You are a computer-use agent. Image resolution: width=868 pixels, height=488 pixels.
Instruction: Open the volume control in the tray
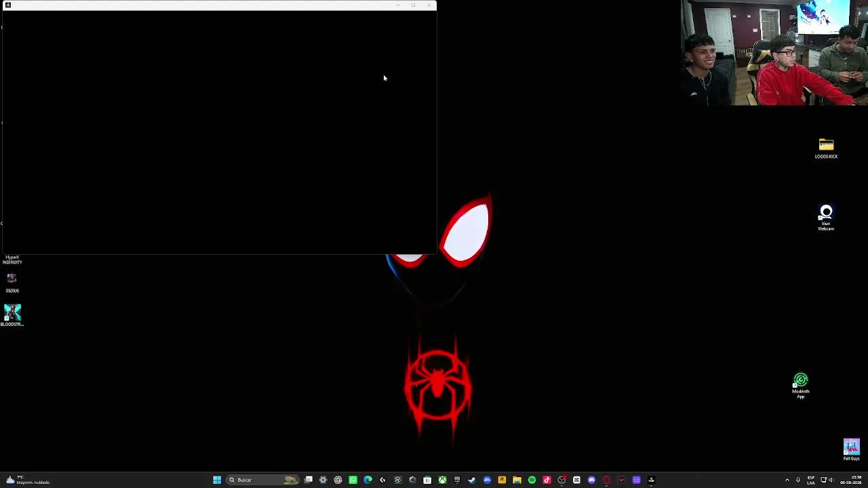(x=831, y=480)
